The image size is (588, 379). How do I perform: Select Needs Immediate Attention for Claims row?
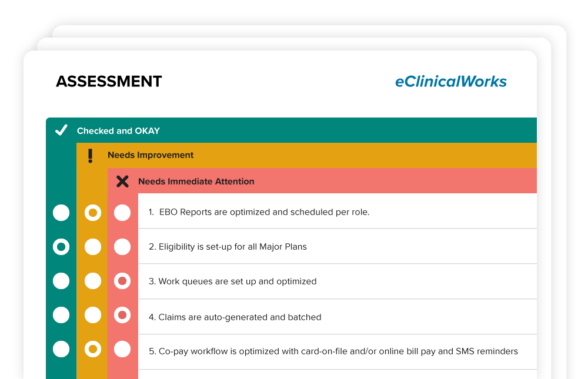click(x=122, y=315)
